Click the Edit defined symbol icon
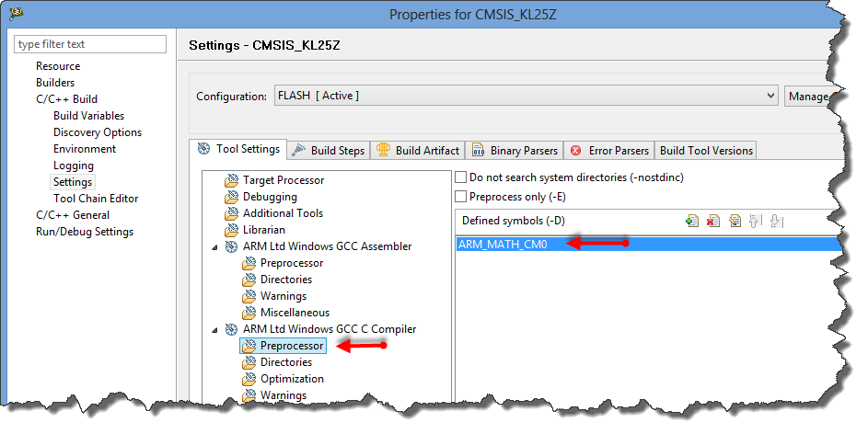This screenshot has width=868, height=434. pyautogui.click(x=734, y=221)
